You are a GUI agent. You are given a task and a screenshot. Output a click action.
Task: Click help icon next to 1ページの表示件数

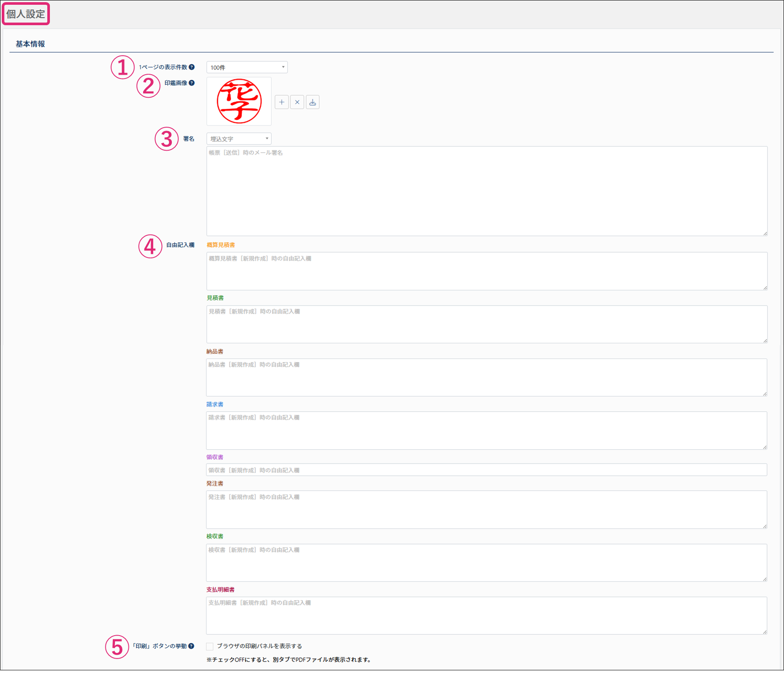[192, 67]
